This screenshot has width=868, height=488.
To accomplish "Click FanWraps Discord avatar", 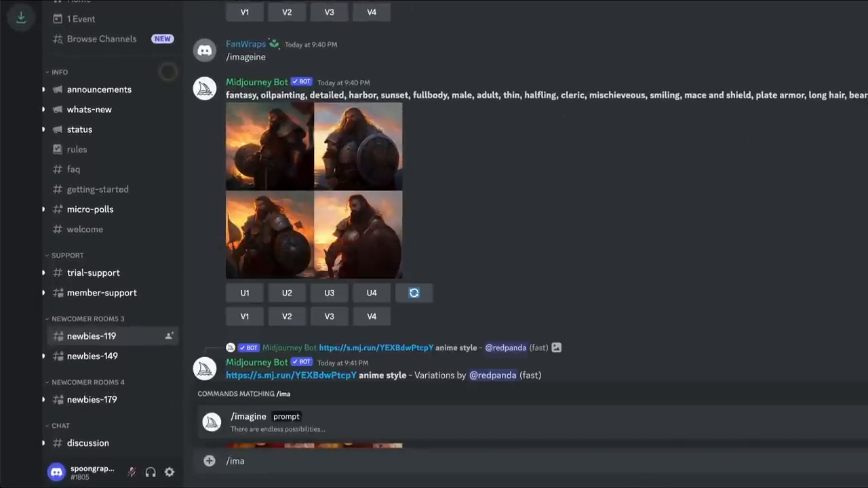I will point(205,51).
